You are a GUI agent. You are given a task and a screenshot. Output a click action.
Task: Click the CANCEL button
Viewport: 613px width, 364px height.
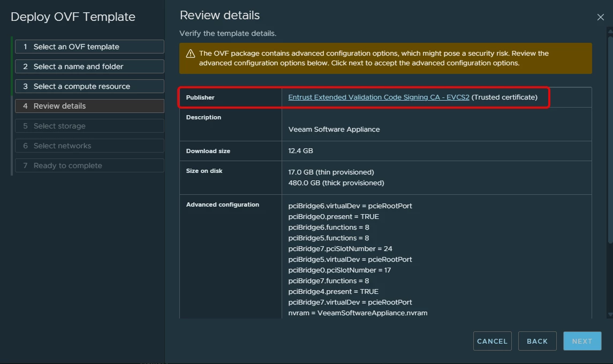pyautogui.click(x=492, y=342)
